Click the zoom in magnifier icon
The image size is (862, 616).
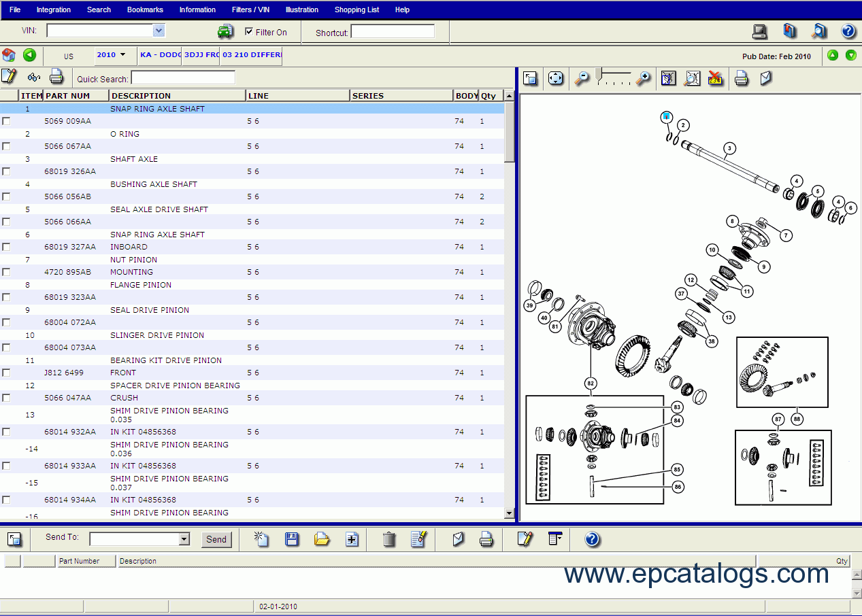643,78
